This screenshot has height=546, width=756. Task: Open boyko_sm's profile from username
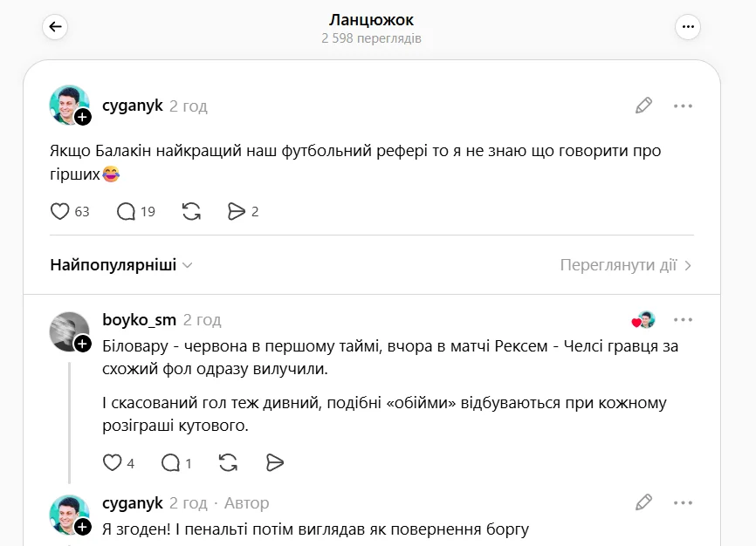coord(139,320)
